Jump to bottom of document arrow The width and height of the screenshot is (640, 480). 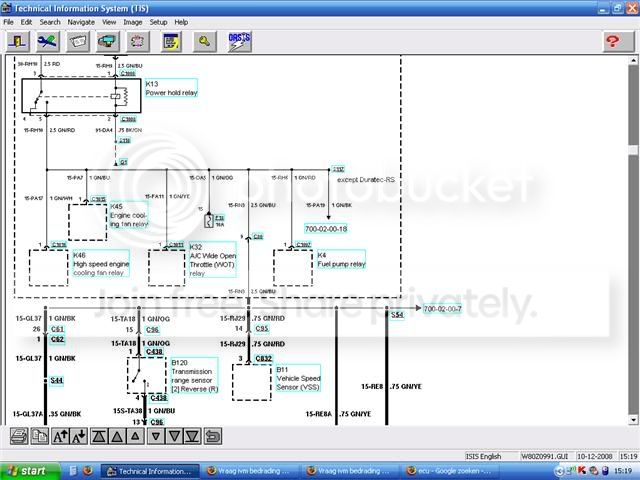point(192,436)
